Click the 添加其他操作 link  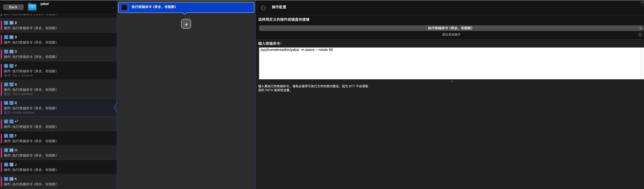pyautogui.click(x=451, y=35)
